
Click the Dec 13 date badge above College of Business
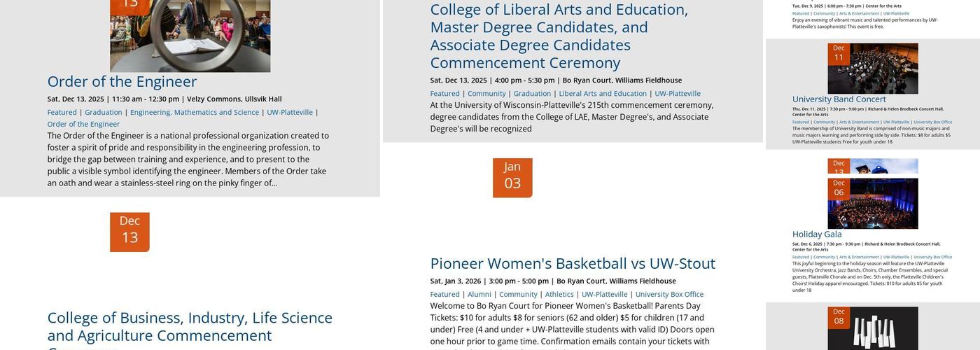coord(129,232)
